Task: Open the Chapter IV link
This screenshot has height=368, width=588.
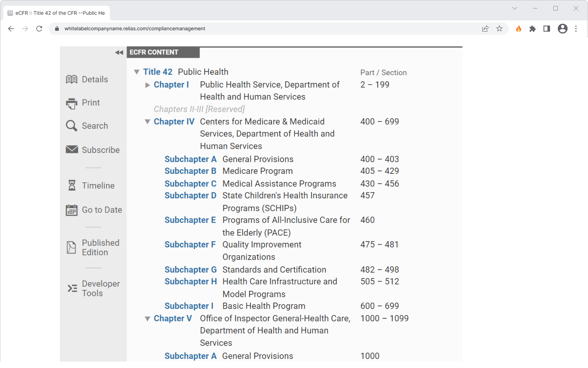Action: 174,122
